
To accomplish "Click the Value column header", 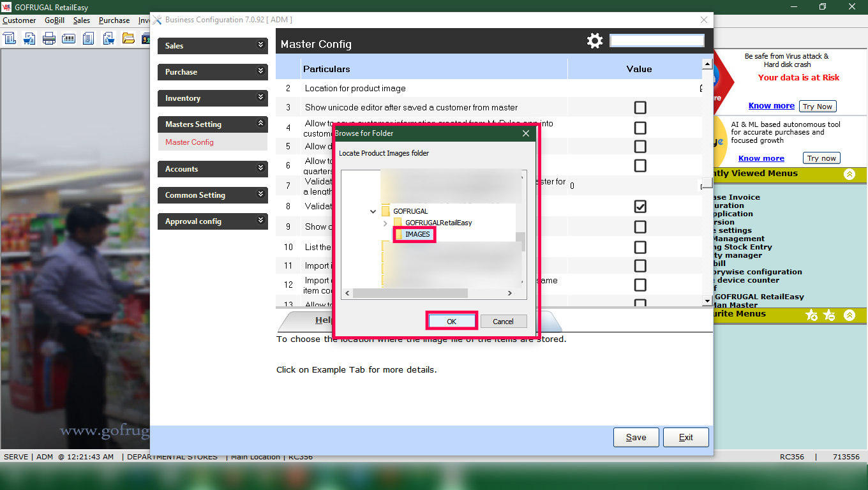I will [x=639, y=69].
